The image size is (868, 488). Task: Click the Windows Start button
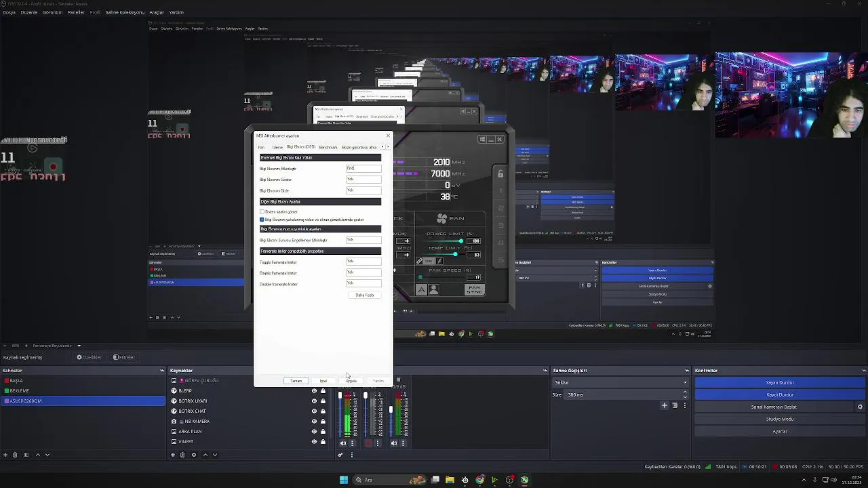coord(344,480)
